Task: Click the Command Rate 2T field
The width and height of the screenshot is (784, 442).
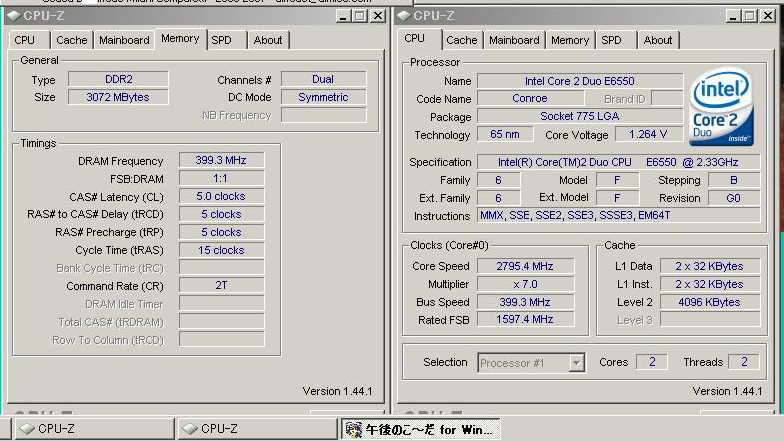Action: point(221,286)
